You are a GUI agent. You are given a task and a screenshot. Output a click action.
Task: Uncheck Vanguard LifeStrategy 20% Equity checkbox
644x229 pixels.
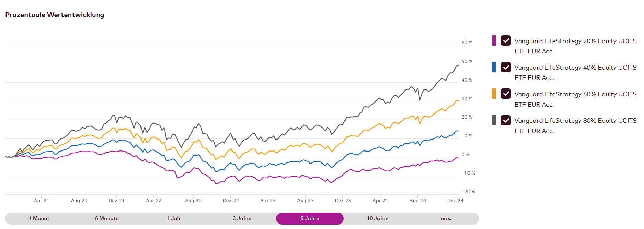[x=506, y=40]
